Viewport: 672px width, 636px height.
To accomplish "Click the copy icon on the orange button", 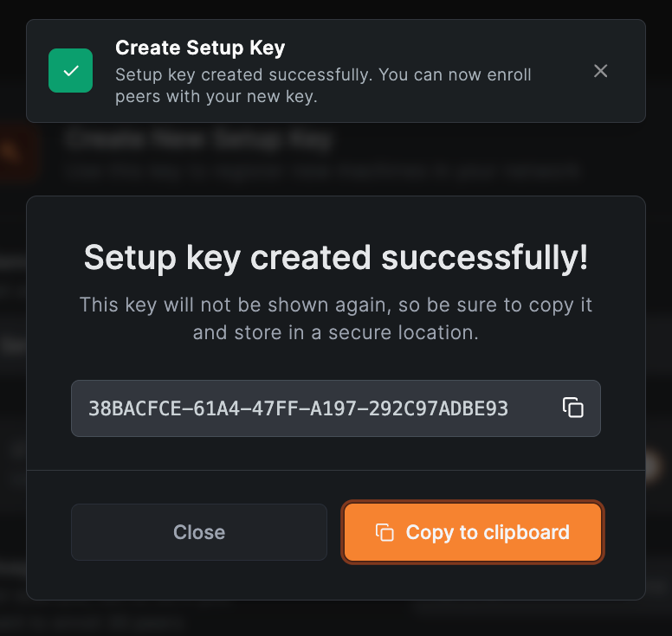I will point(384,532).
